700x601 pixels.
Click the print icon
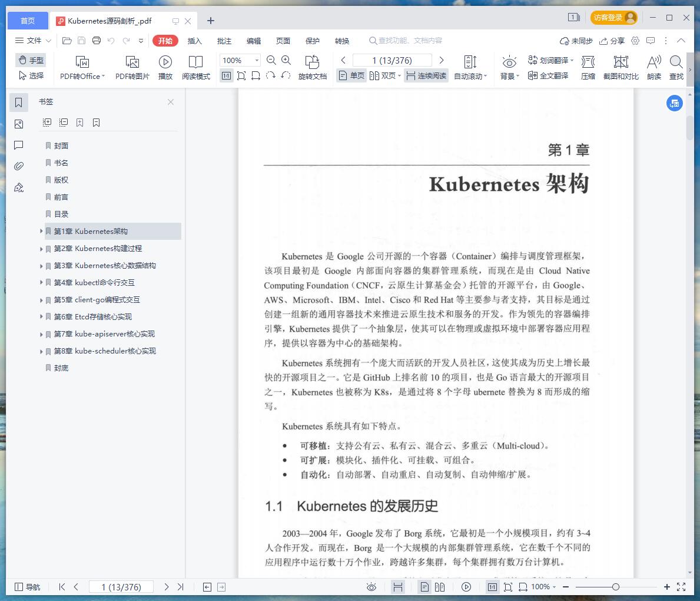[x=97, y=41]
